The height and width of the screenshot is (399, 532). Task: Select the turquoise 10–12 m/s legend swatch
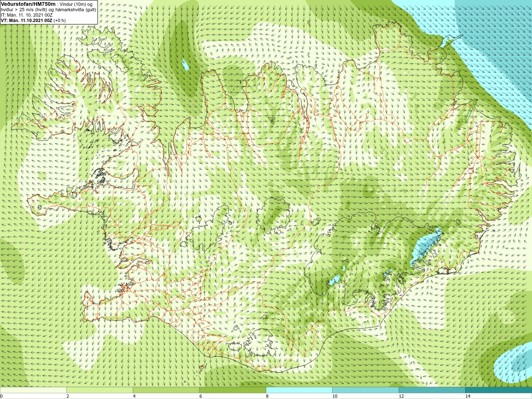coord(366,390)
